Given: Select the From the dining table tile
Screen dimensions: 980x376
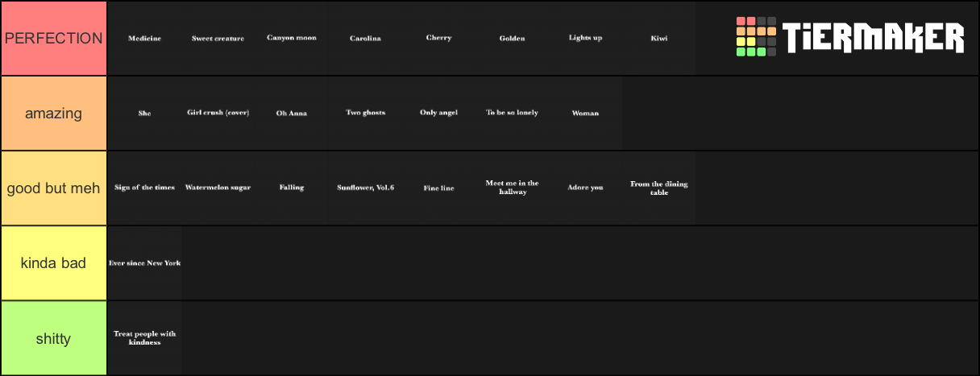Looking at the screenshot, I should (658, 188).
